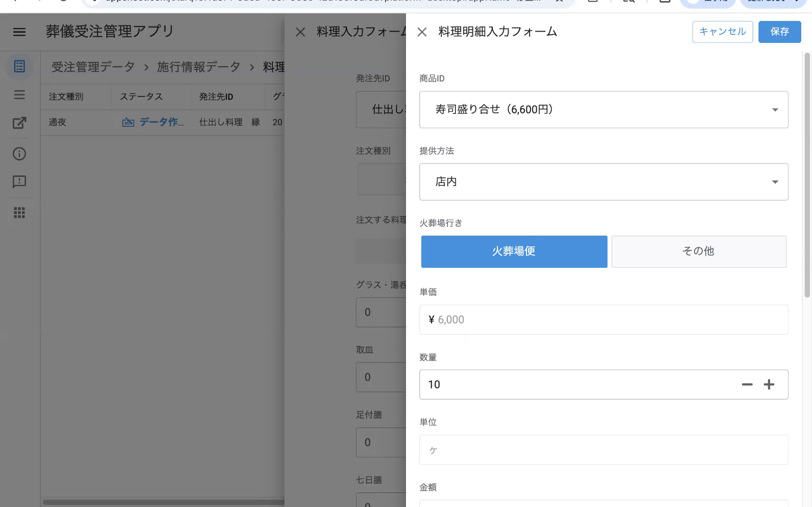Click the 仕出し料理 縁 table cell
This screenshot has width=812, height=507.
[229, 122]
